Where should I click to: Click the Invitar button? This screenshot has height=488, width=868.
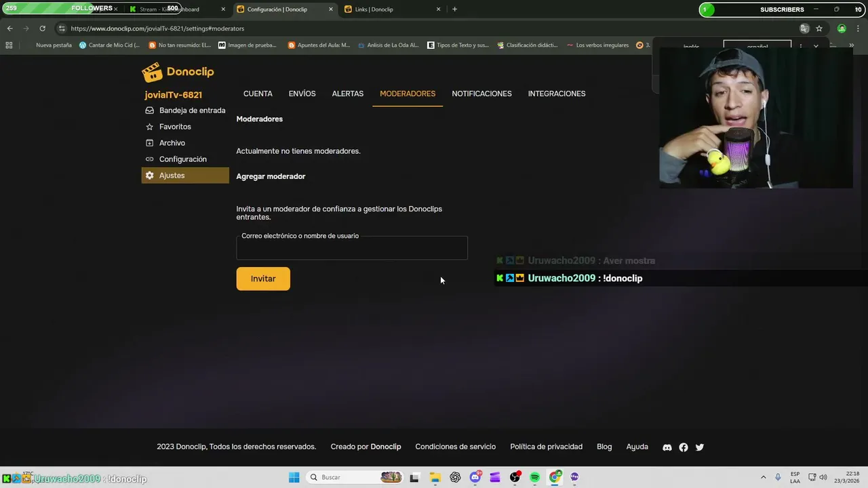tap(263, 279)
